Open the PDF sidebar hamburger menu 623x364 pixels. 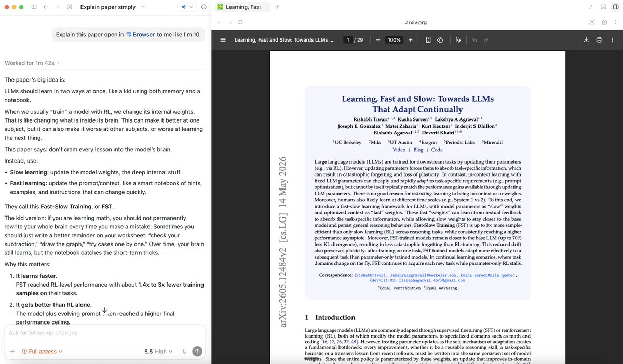click(x=223, y=40)
